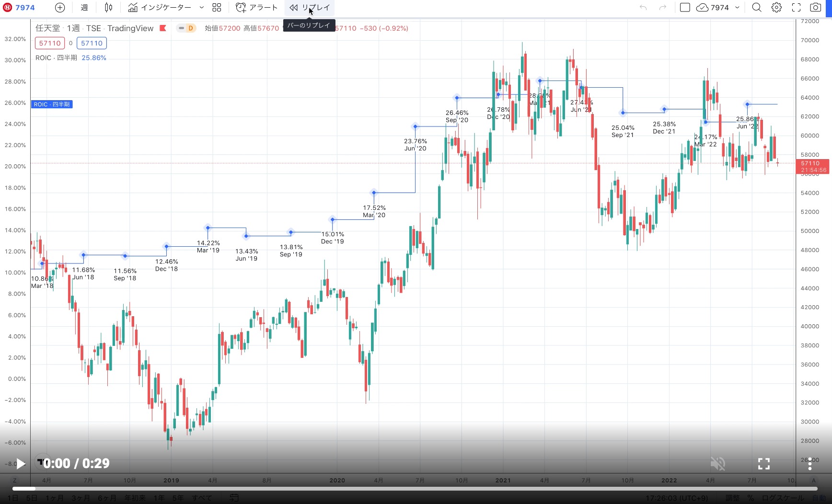Select the すべて (All) time range
This screenshot has width=832, height=504.
(201, 498)
